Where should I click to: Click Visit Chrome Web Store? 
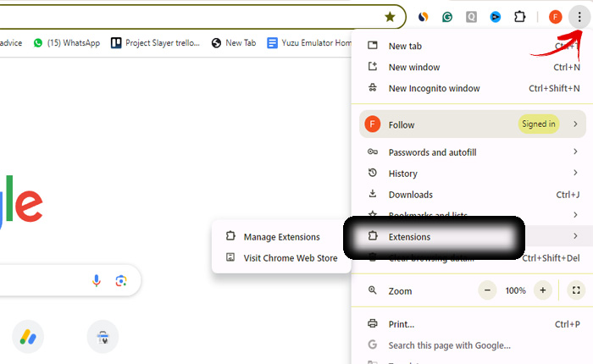pyautogui.click(x=281, y=258)
